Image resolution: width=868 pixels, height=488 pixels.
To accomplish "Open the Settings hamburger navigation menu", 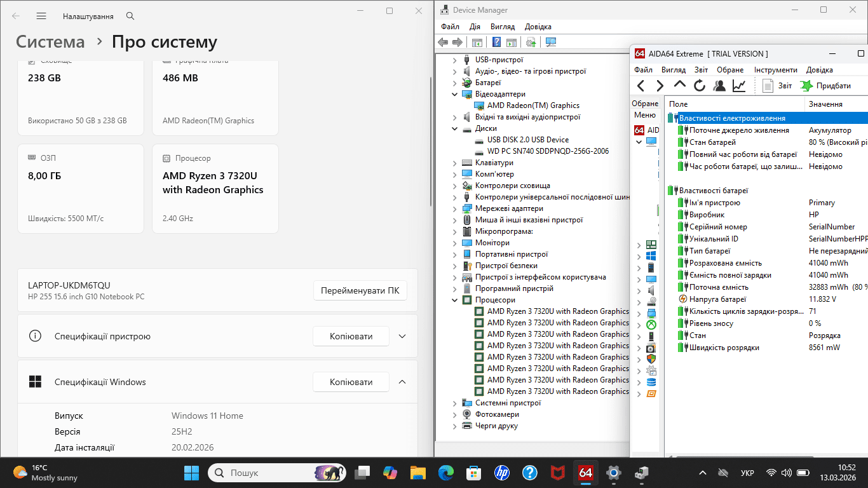I will [x=41, y=16].
